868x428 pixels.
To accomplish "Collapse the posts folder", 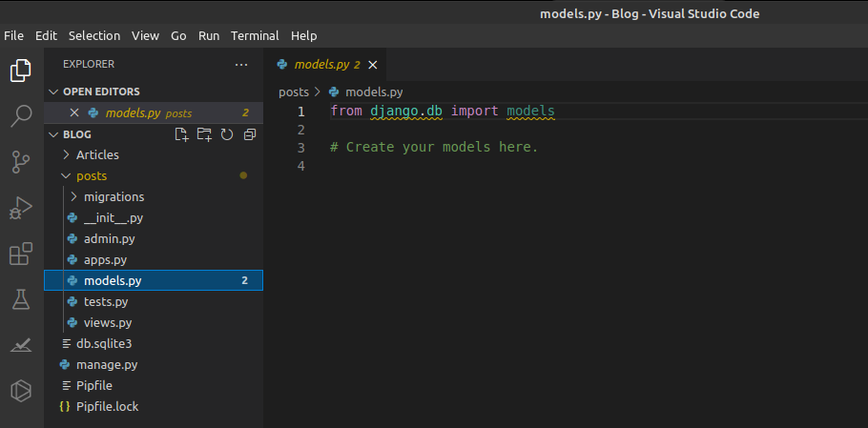I will [66, 175].
